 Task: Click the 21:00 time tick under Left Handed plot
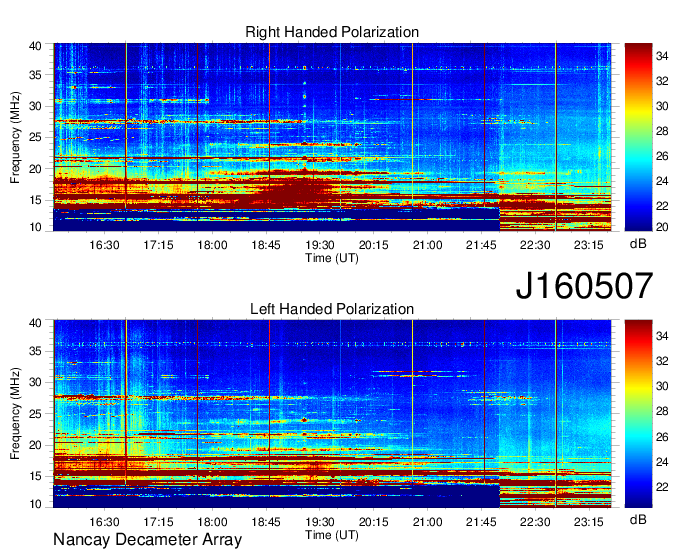(x=427, y=522)
